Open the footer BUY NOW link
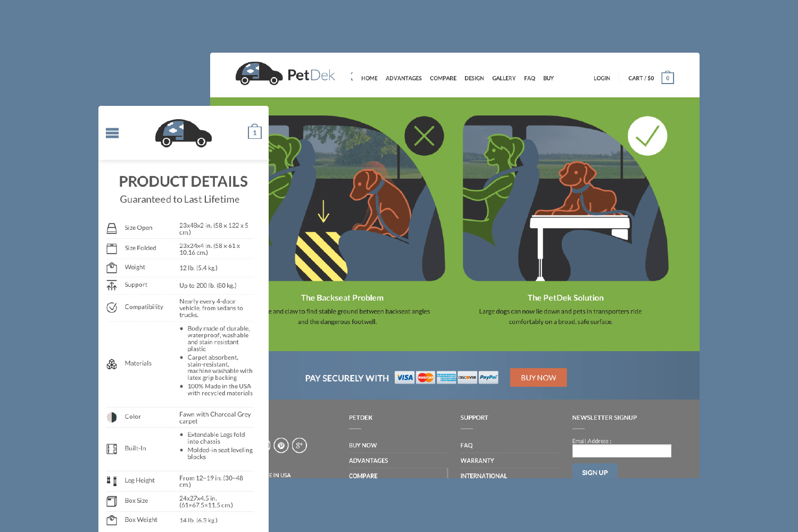798x532 pixels. 363,445
